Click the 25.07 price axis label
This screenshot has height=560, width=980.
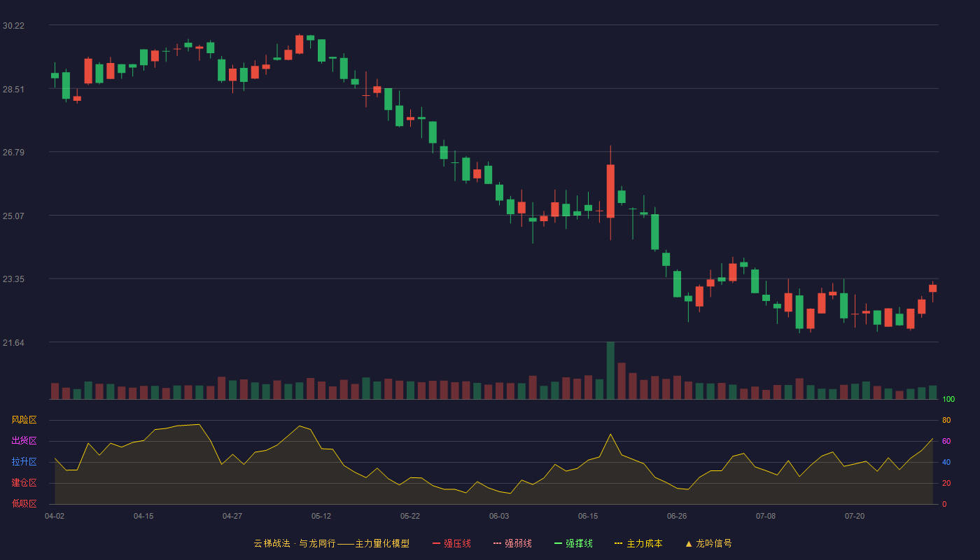point(13,216)
